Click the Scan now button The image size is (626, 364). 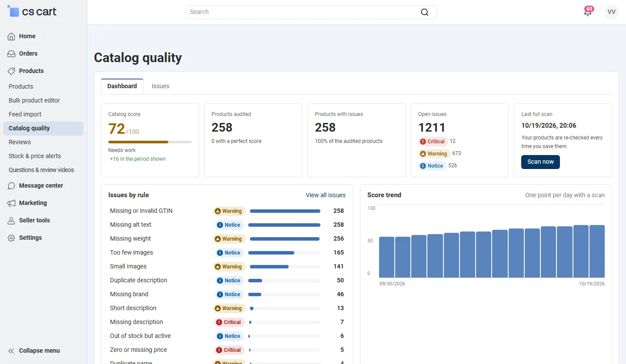point(540,162)
